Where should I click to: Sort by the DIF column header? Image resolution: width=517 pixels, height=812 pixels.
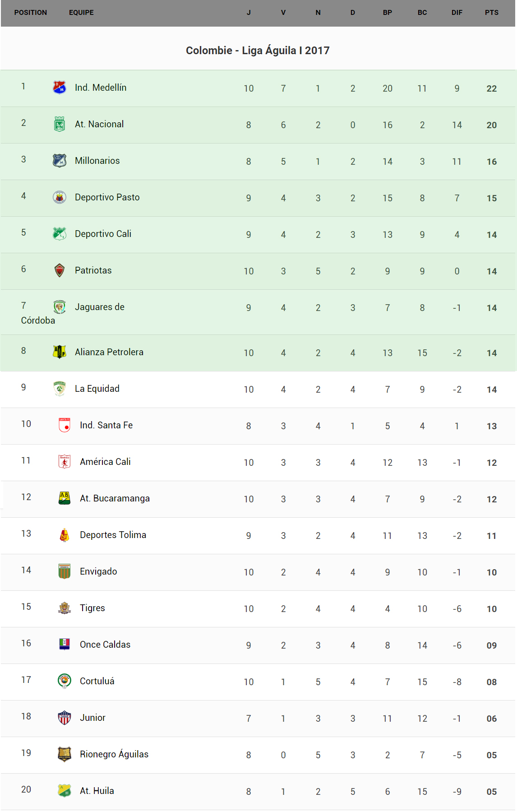[457, 13]
